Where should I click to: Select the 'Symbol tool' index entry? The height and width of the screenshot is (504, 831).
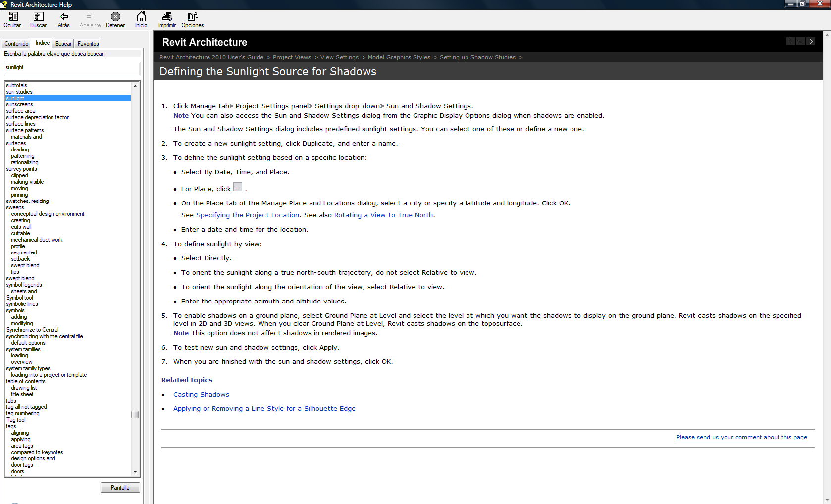(x=20, y=298)
